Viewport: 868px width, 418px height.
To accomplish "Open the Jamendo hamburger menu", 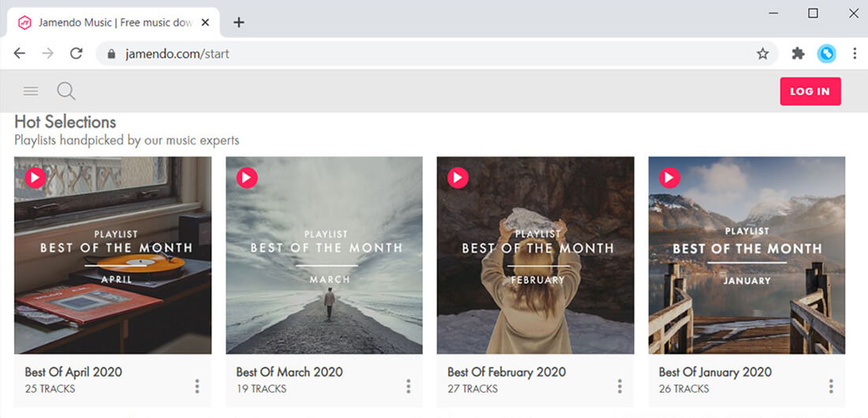I will point(31,91).
